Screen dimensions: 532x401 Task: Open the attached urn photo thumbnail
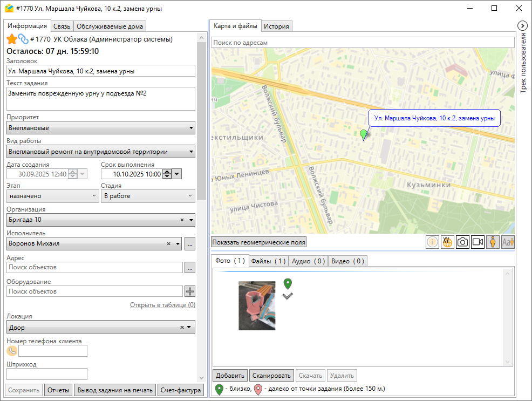(x=257, y=305)
